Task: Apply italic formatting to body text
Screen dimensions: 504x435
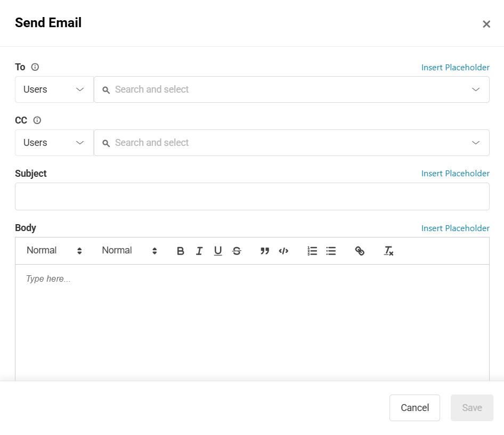Action: [199, 251]
